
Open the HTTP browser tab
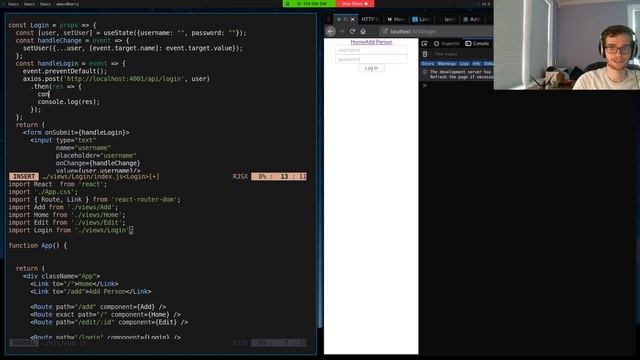[370, 19]
